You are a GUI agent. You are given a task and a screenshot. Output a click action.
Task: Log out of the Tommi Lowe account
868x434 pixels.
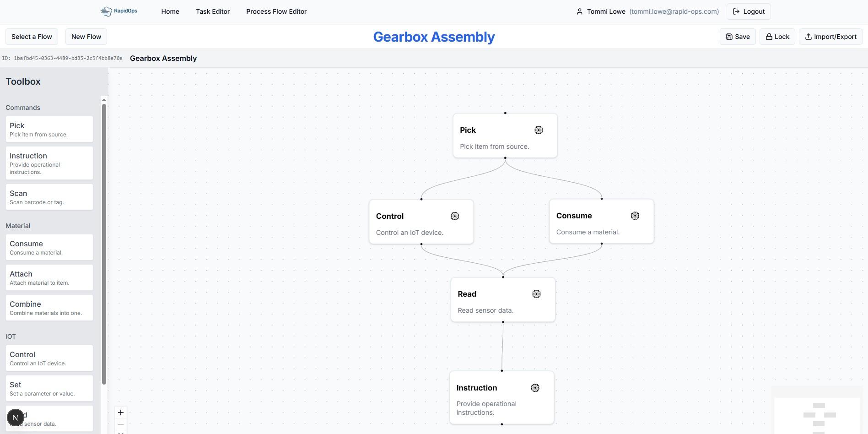(748, 11)
